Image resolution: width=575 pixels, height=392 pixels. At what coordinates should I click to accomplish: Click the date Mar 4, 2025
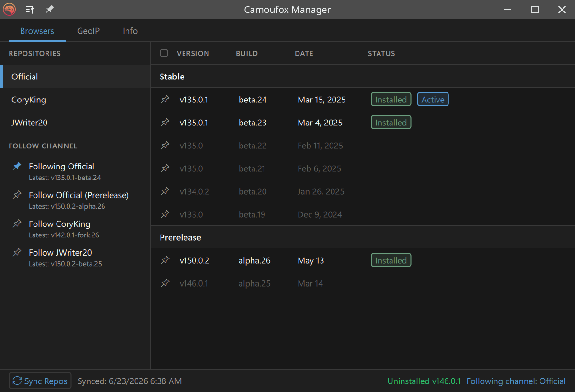[320, 123]
